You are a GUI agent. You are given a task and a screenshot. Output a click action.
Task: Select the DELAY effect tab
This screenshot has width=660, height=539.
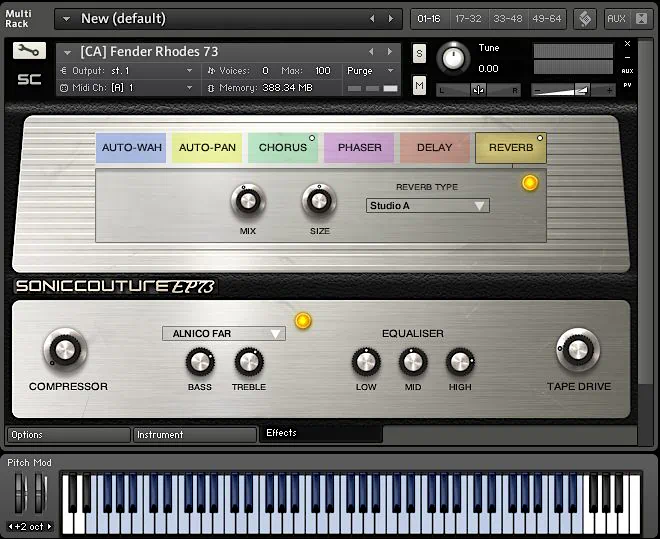[x=435, y=148]
